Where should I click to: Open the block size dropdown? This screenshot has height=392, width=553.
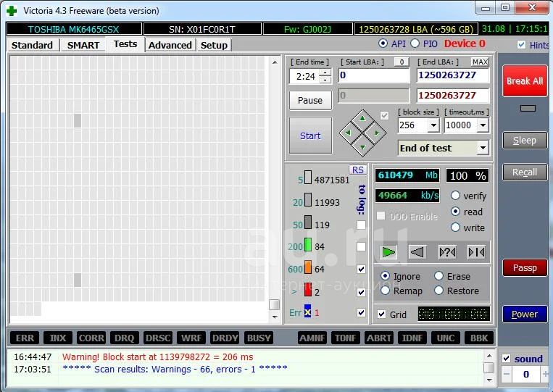[x=433, y=125]
